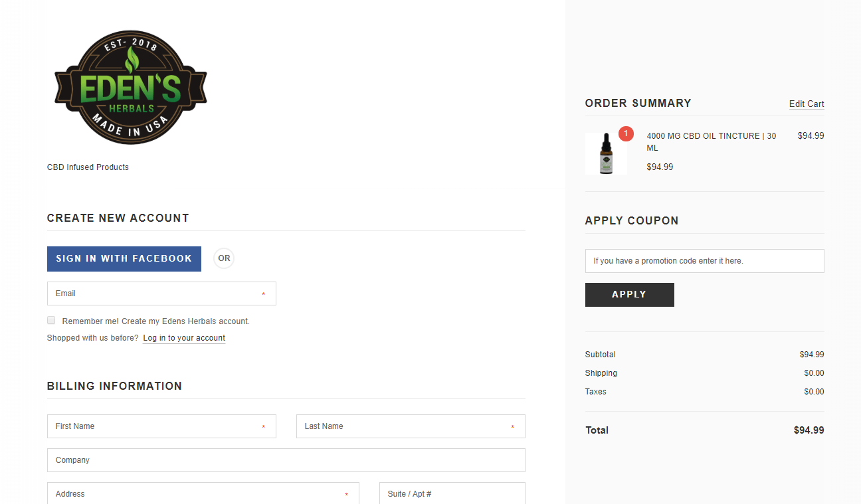
Task: Click the 4000 MG CBD Oil Tincture title
Action: 712,142
